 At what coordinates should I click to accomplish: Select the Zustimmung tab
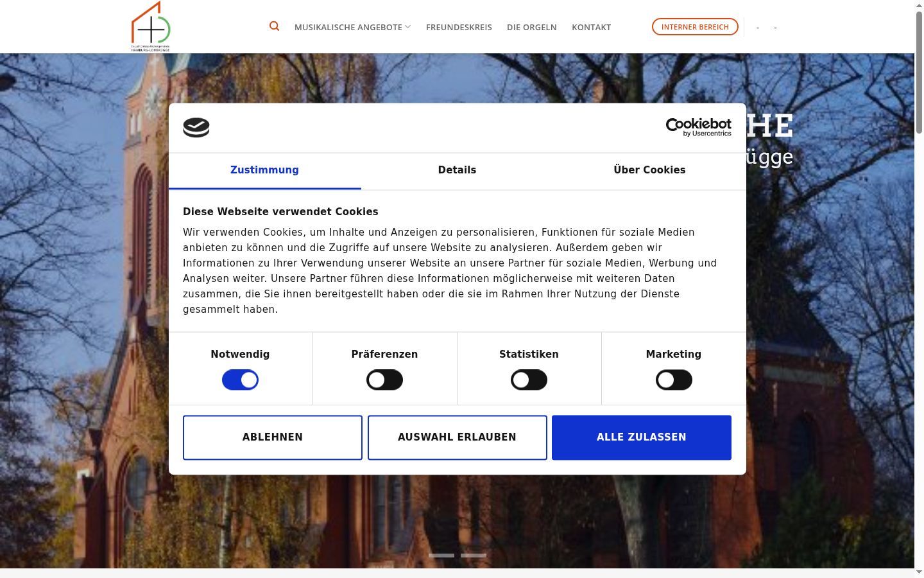pos(264,170)
